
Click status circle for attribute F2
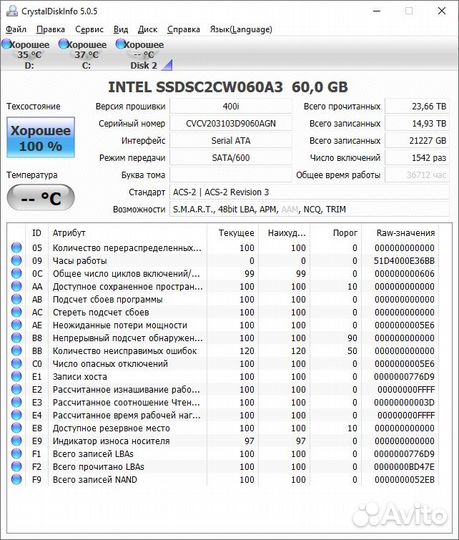[x=16, y=467]
